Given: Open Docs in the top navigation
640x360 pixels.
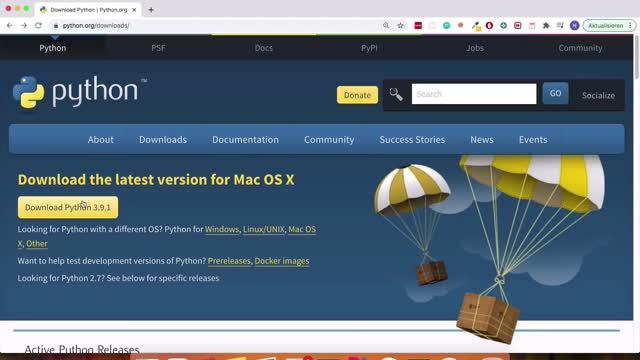Looking at the screenshot, I should point(264,48).
